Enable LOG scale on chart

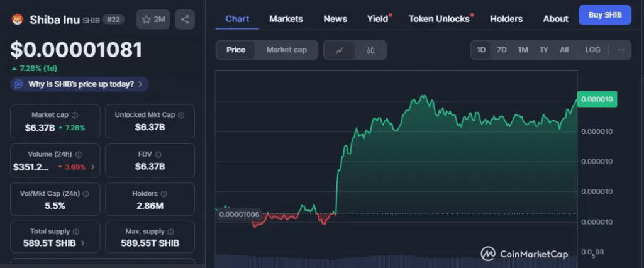[x=592, y=50]
